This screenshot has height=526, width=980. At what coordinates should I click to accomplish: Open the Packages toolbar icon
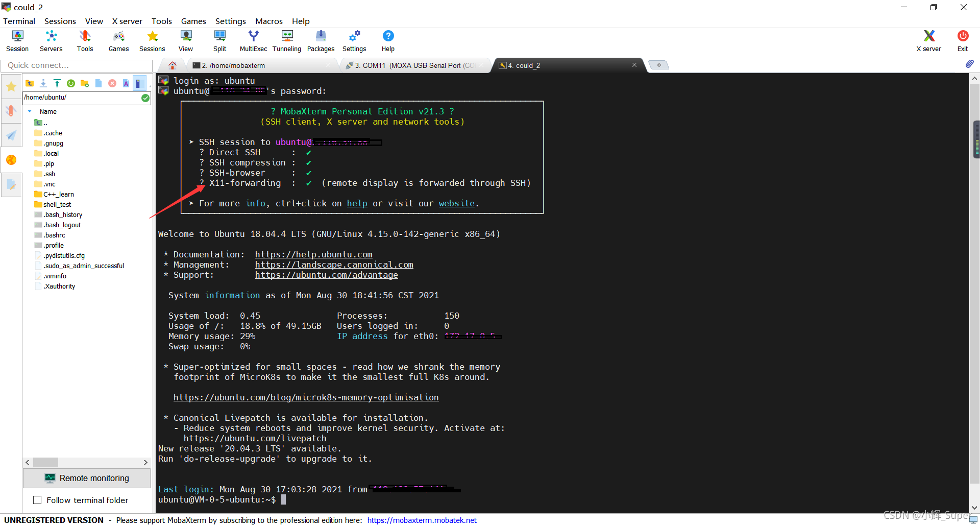pos(321,41)
